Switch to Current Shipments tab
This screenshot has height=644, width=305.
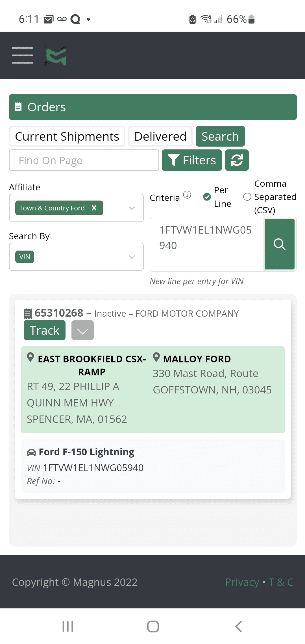pos(67,136)
